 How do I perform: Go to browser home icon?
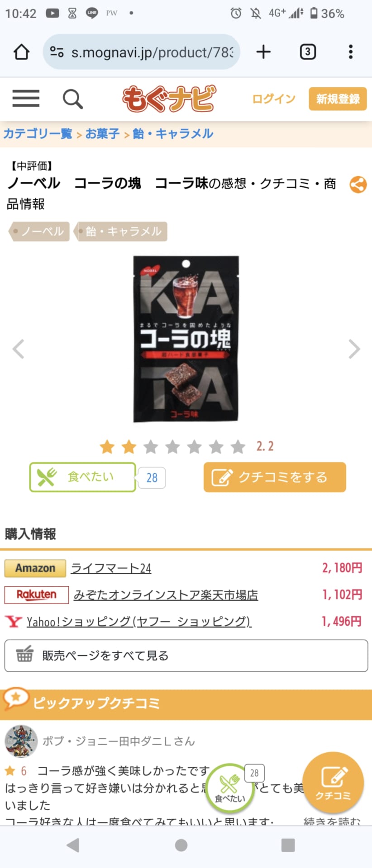click(x=21, y=52)
